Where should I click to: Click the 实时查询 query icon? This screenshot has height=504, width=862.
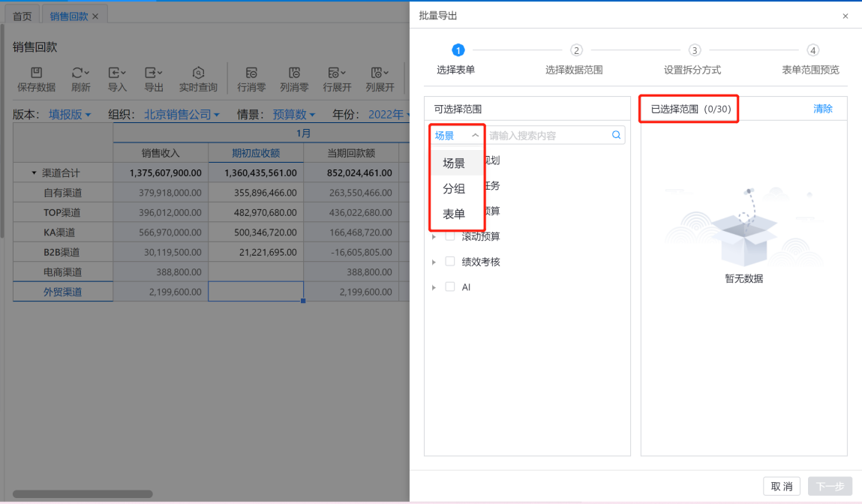(x=198, y=73)
